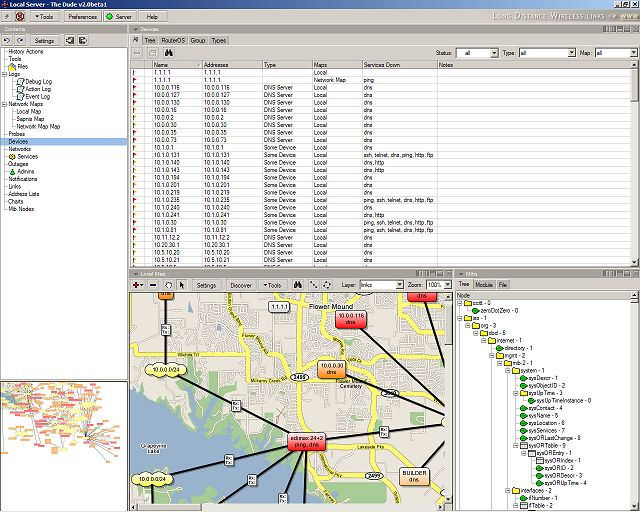
Task: Click the redo arrow in Contents panel
Action: tap(20, 40)
